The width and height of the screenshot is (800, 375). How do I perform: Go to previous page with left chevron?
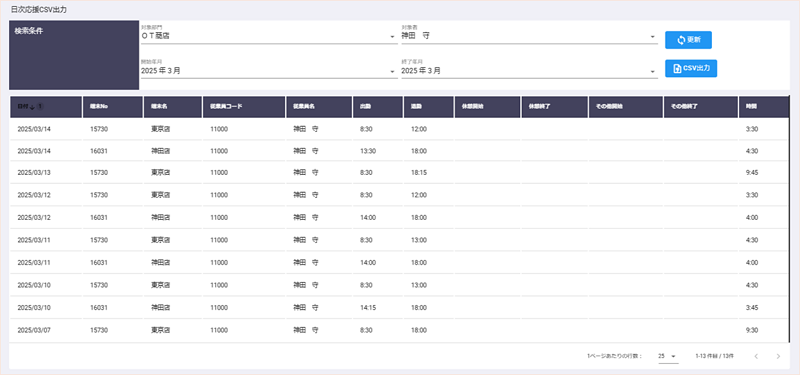click(x=756, y=356)
